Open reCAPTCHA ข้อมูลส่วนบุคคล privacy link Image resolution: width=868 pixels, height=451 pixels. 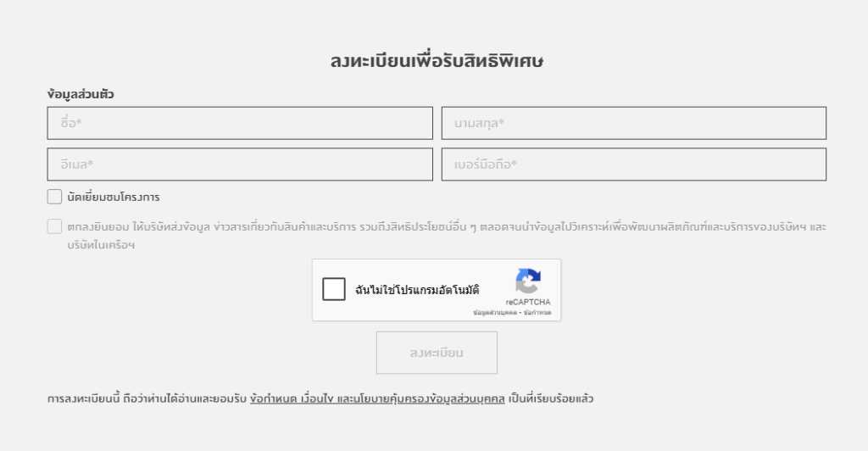494,313
